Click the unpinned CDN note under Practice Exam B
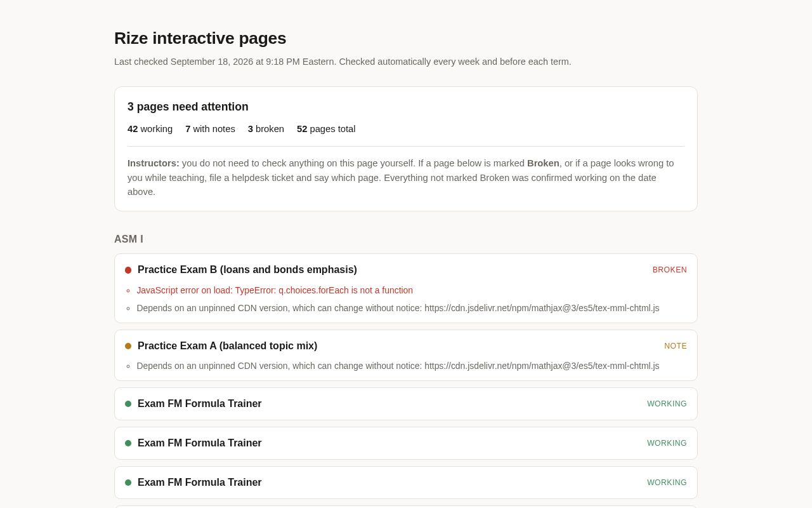 click(398, 308)
